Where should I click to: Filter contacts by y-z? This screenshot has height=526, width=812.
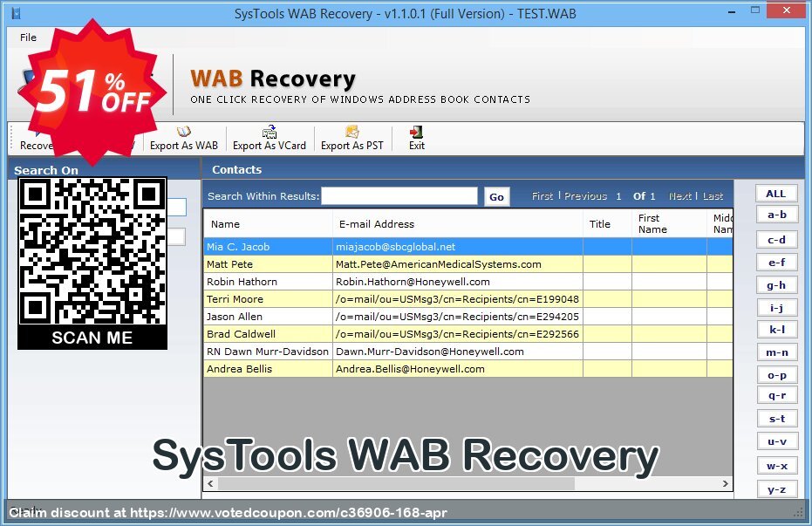pos(777,489)
